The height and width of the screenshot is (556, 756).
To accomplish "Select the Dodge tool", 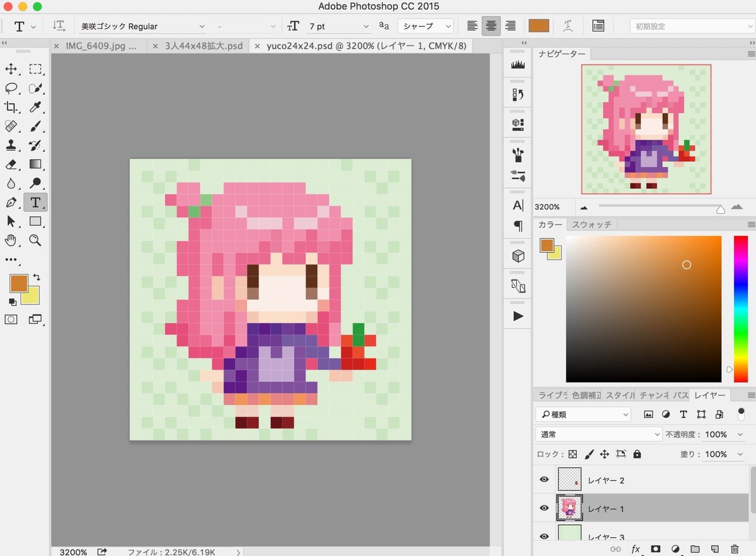I will (x=35, y=183).
